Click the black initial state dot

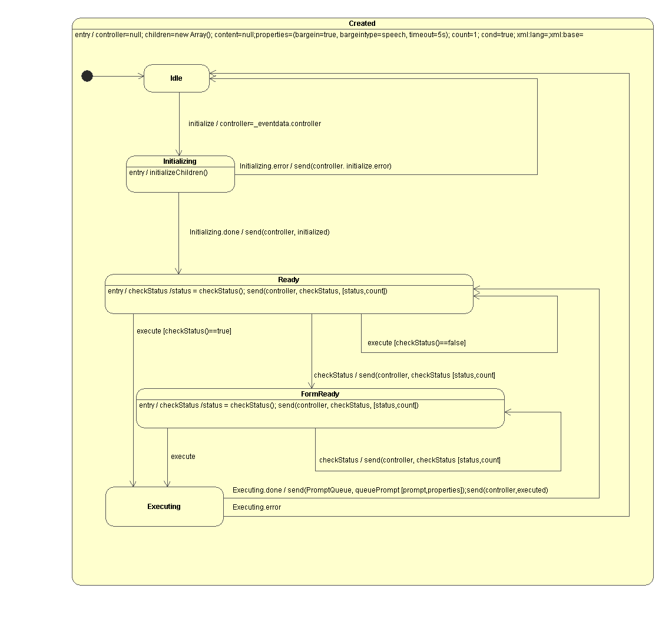point(87,76)
